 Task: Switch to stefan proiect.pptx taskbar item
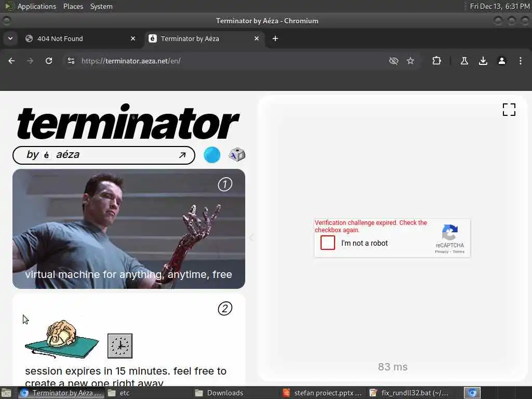(x=323, y=393)
